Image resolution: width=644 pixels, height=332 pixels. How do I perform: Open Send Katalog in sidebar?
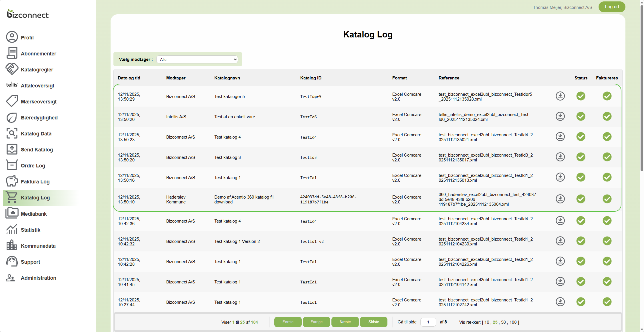click(x=37, y=150)
